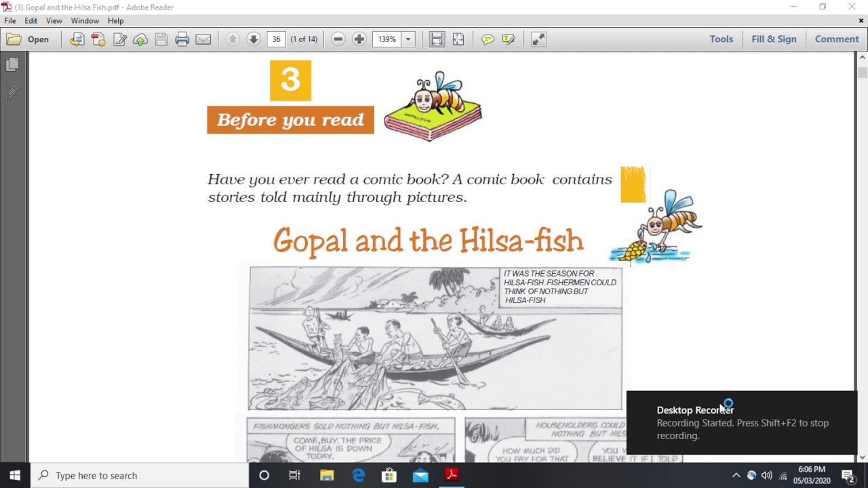868x488 pixels.
Task: Show the Attachments paperclip panel
Action: click(x=12, y=91)
